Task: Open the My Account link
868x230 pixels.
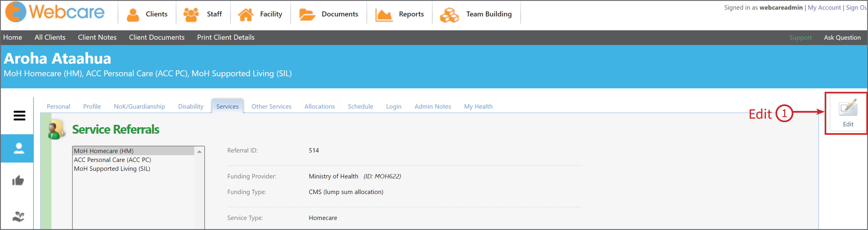Action: click(x=824, y=7)
